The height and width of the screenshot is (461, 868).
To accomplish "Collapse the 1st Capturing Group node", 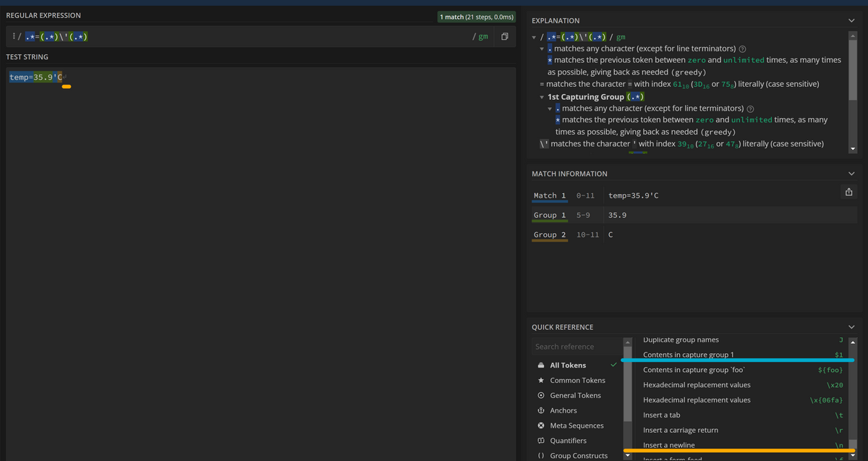I will (x=542, y=97).
